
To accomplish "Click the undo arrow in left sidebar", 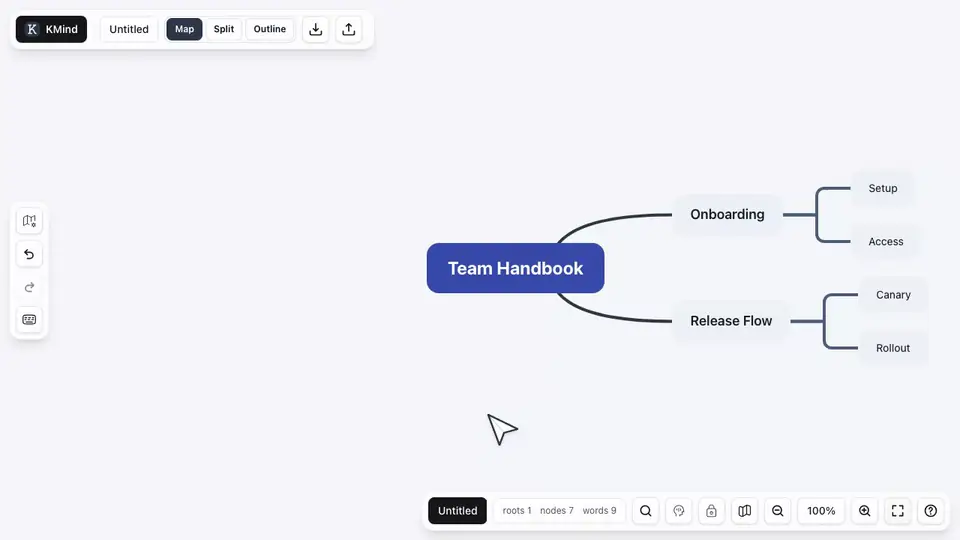I will tap(29, 254).
